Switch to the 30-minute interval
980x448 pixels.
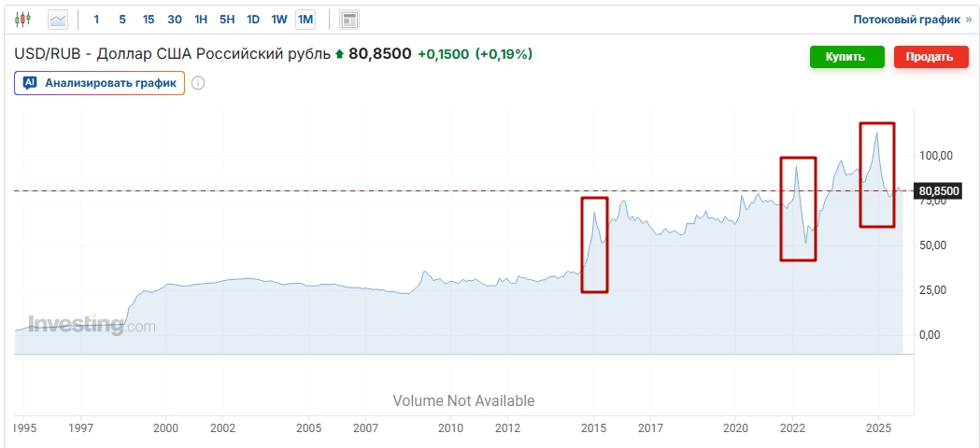pyautogui.click(x=175, y=19)
